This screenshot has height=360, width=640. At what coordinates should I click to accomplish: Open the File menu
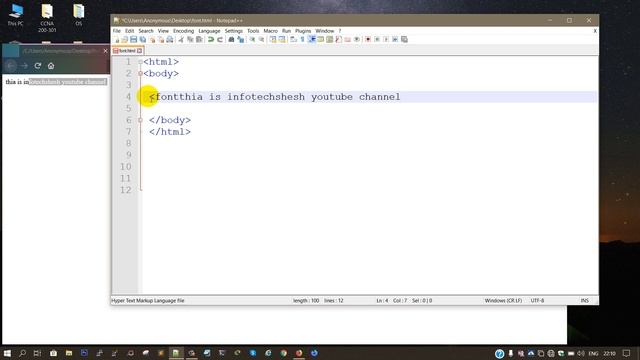click(117, 31)
